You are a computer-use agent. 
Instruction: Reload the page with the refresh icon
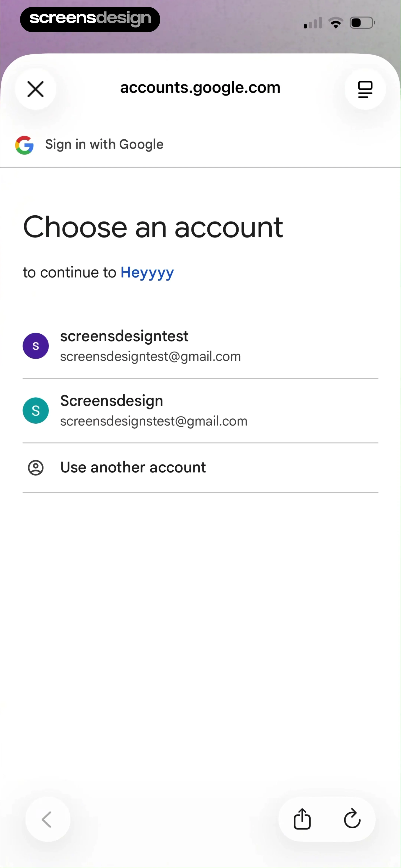pyautogui.click(x=352, y=819)
